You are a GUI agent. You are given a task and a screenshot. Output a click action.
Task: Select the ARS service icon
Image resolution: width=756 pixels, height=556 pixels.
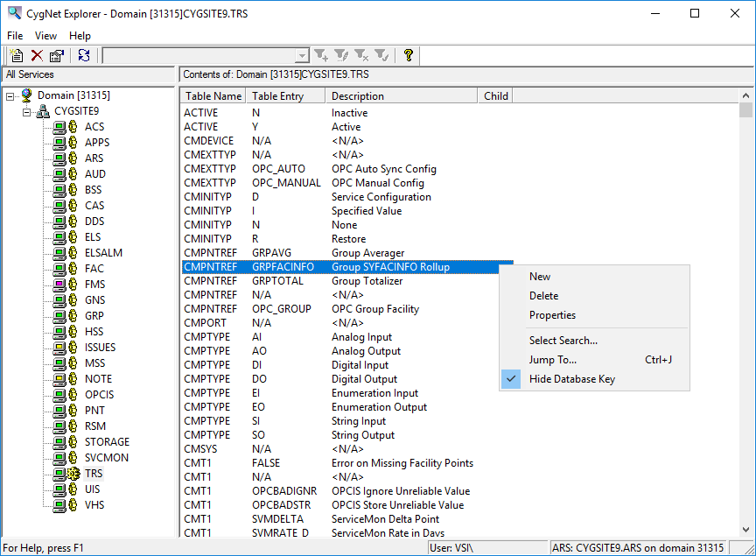tap(65, 158)
